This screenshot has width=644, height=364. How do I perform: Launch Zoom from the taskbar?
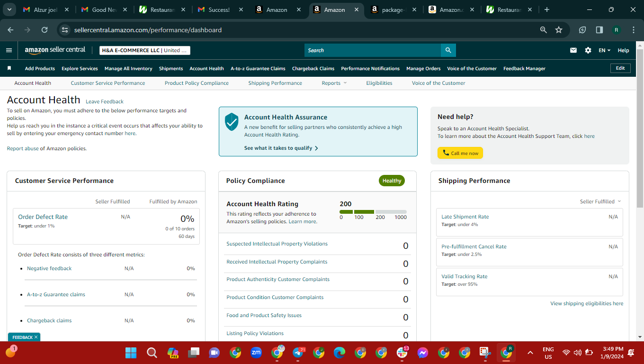click(256, 353)
